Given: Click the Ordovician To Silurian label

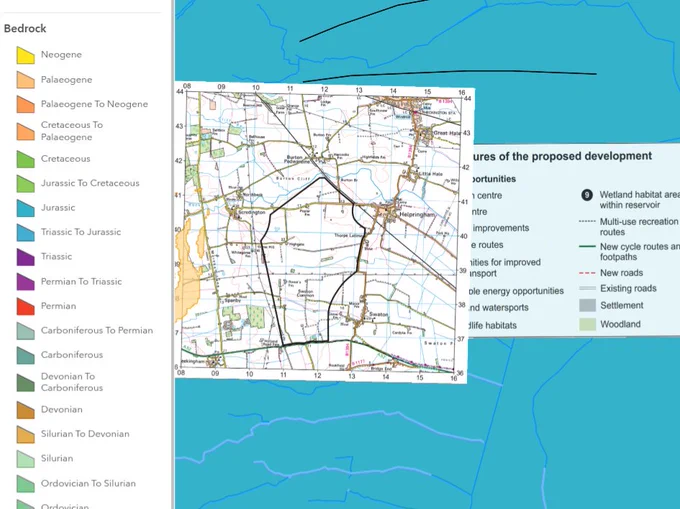Looking at the screenshot, I should click(x=88, y=483).
